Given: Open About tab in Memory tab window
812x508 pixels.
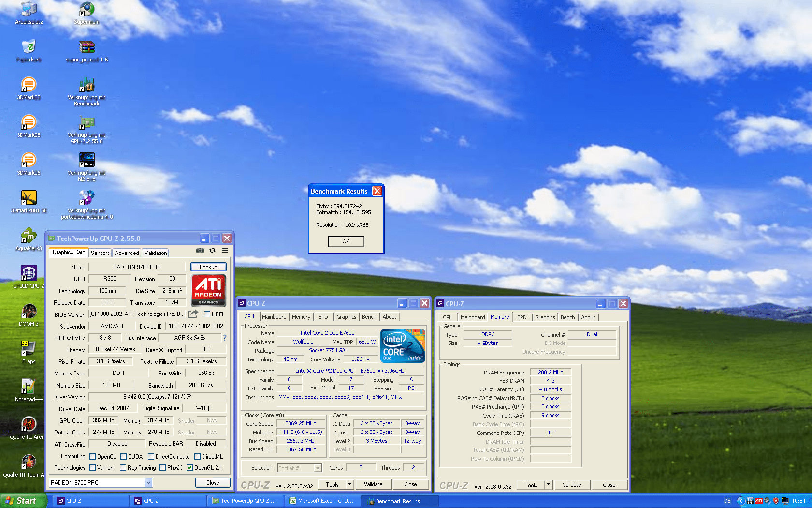Looking at the screenshot, I should [x=588, y=317].
